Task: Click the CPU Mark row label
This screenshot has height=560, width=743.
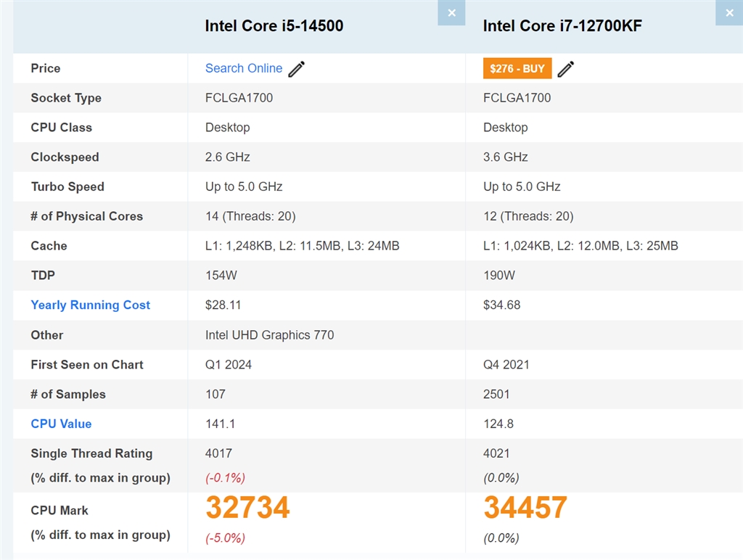Action: click(59, 511)
